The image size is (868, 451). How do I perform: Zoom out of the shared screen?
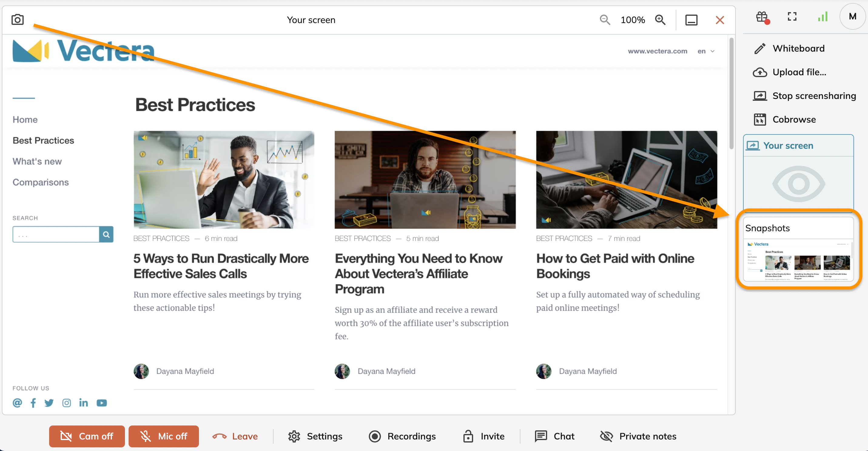click(x=605, y=20)
